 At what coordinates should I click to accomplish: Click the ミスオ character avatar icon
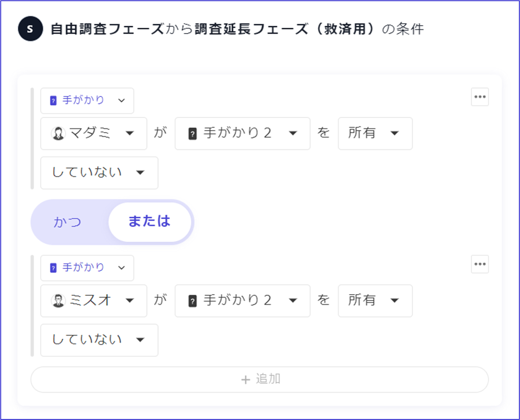(x=58, y=301)
